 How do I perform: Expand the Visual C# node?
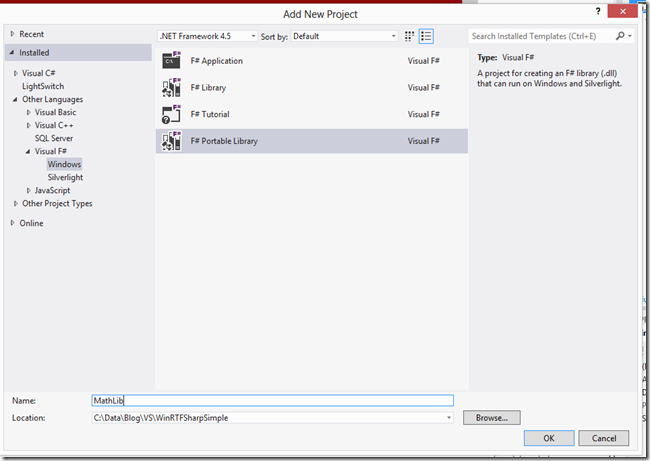pos(16,73)
